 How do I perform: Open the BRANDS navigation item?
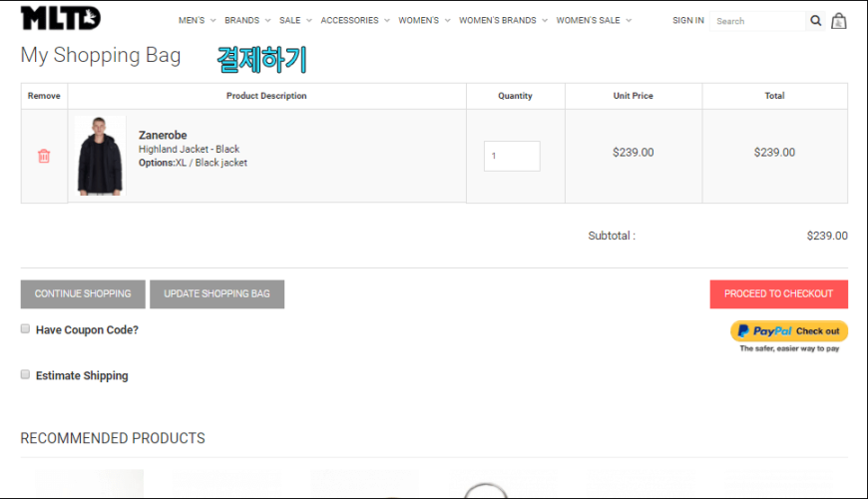(241, 21)
